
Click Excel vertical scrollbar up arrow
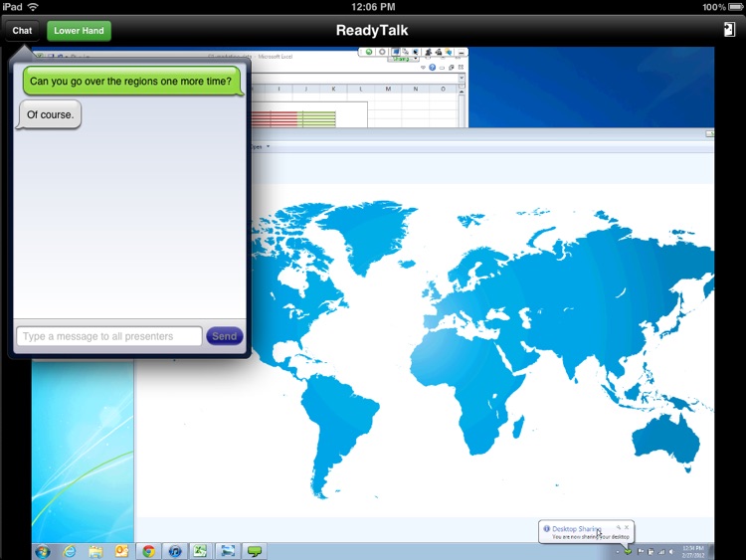[x=461, y=93]
